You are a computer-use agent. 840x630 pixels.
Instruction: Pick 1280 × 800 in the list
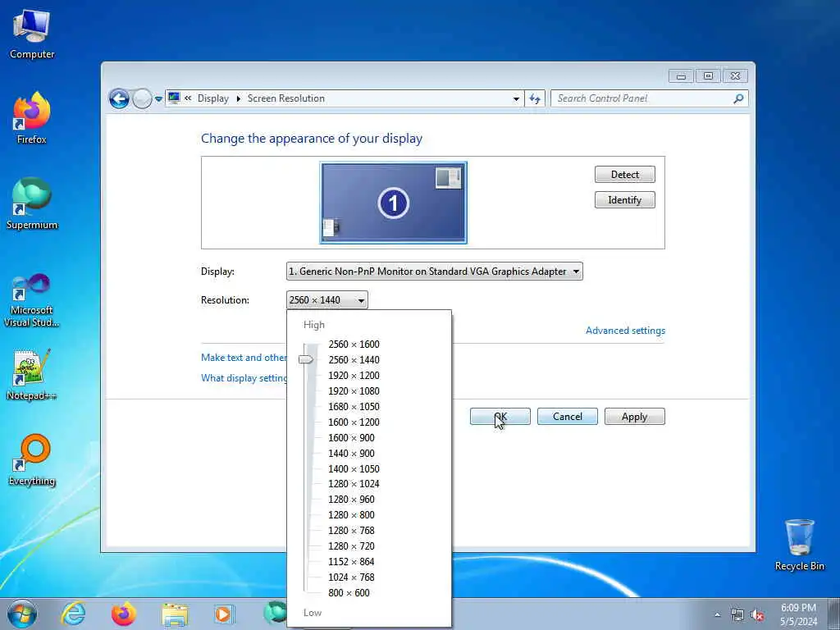tap(351, 514)
